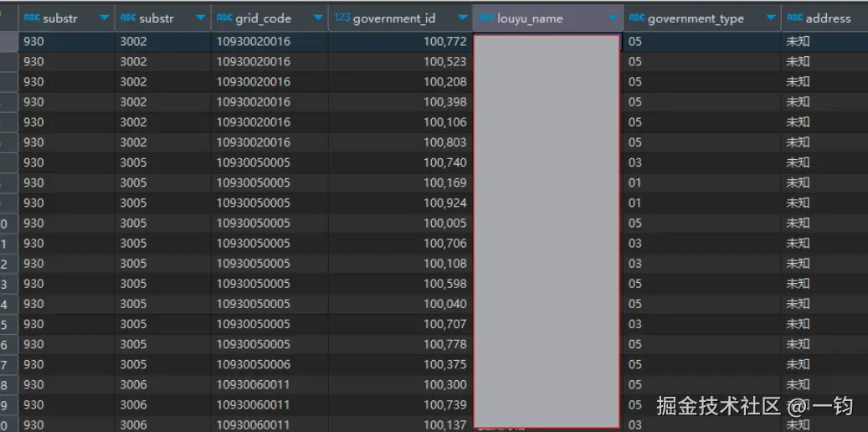Click ABC icon of substr column holding 930 values
868x432 pixels.
coord(32,18)
